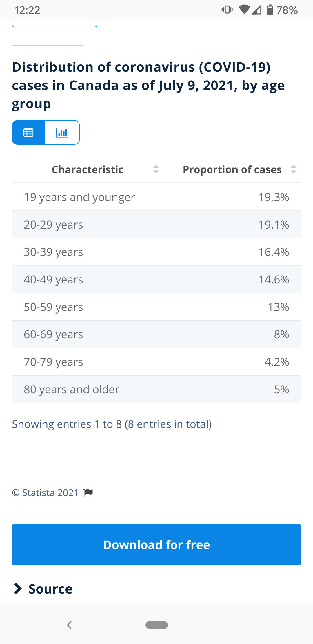
Task: Tap the home pill navigation handle
Action: (x=156, y=625)
